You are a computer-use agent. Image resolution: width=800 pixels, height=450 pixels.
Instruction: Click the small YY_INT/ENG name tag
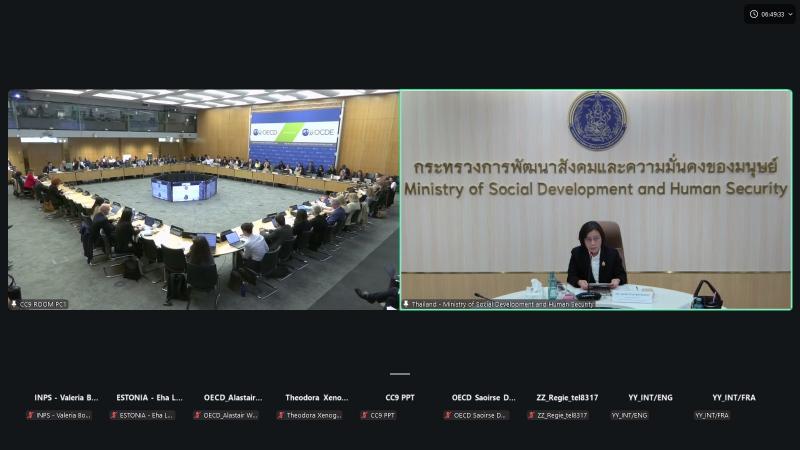[630, 415]
